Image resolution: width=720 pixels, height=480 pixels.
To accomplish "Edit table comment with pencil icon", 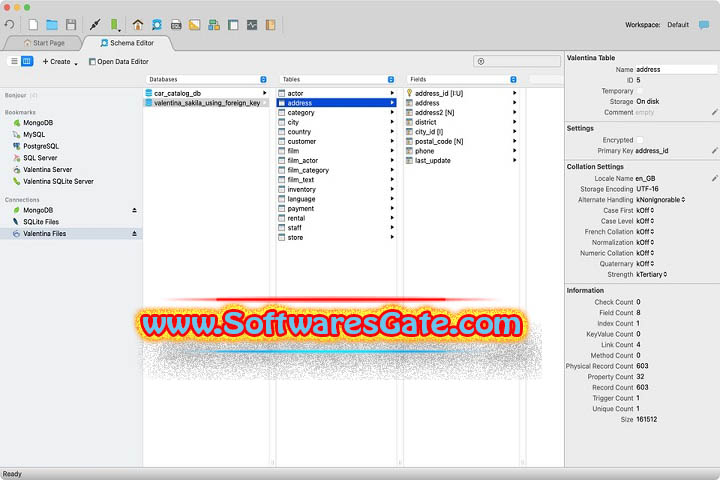I will pos(714,112).
